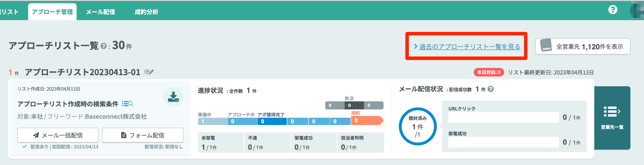The height and width of the screenshot is (165, 644).
Task: Open the 営業先一覧 side panel icon
Action: point(612,118)
